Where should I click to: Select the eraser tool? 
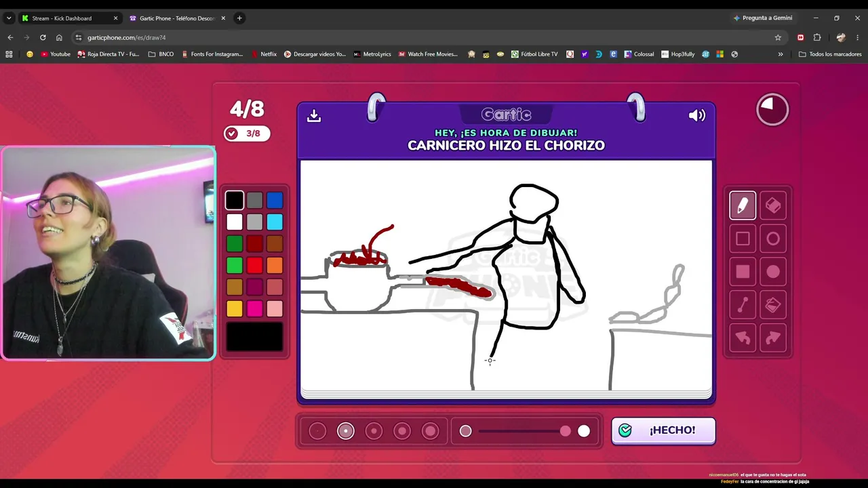pos(773,205)
